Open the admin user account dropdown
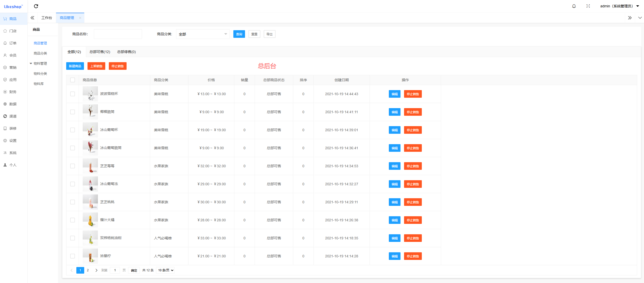This screenshot has width=644, height=283. 619,6
